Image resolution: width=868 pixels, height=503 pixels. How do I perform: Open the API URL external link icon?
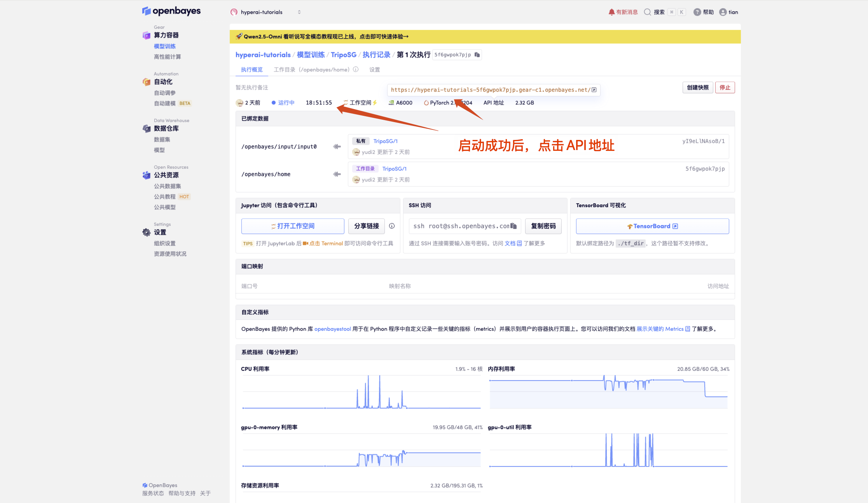point(594,90)
